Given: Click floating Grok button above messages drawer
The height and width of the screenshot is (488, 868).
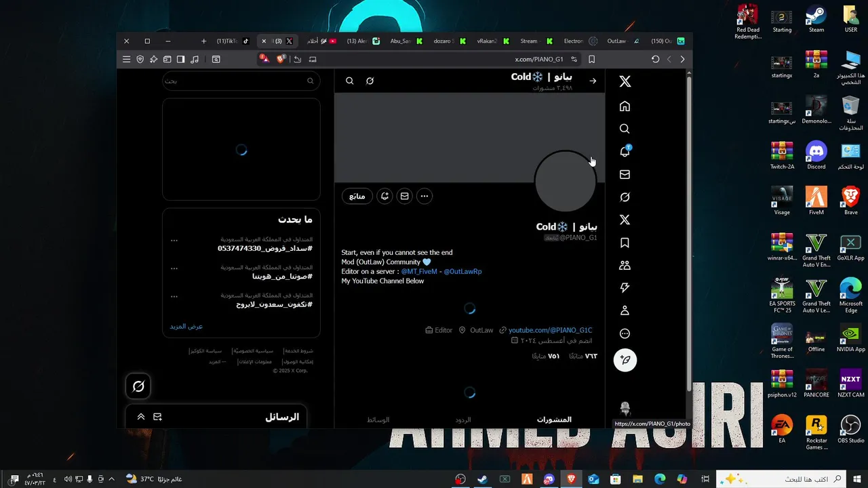Looking at the screenshot, I should 138,386.
